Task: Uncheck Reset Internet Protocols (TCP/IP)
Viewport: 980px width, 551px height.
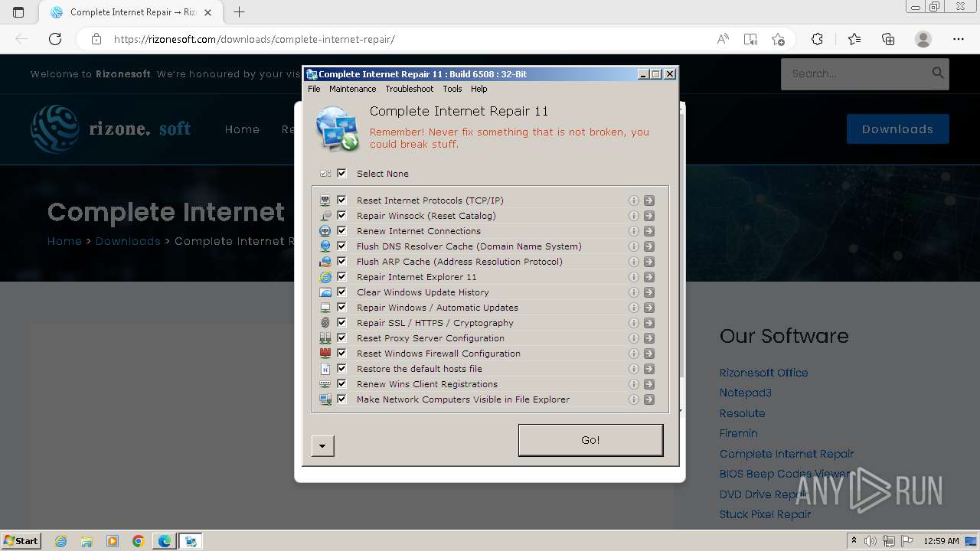Action: [341, 201]
